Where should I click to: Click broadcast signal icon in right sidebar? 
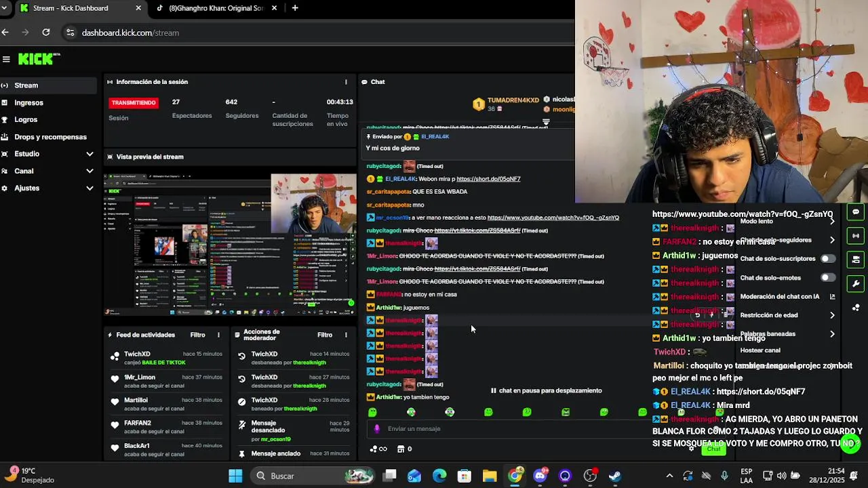[856, 236]
